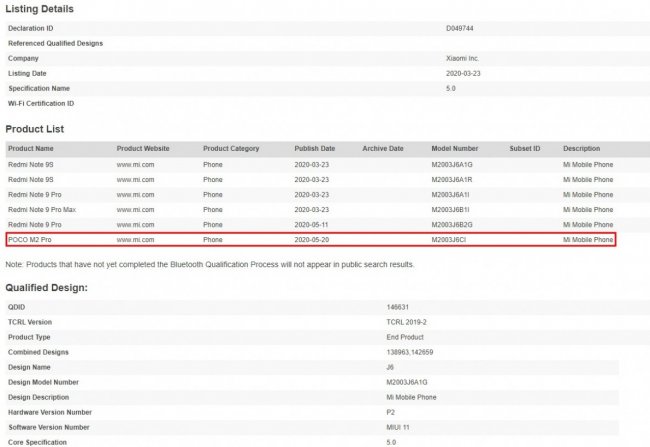Click the QDID value 146631

click(x=397, y=307)
